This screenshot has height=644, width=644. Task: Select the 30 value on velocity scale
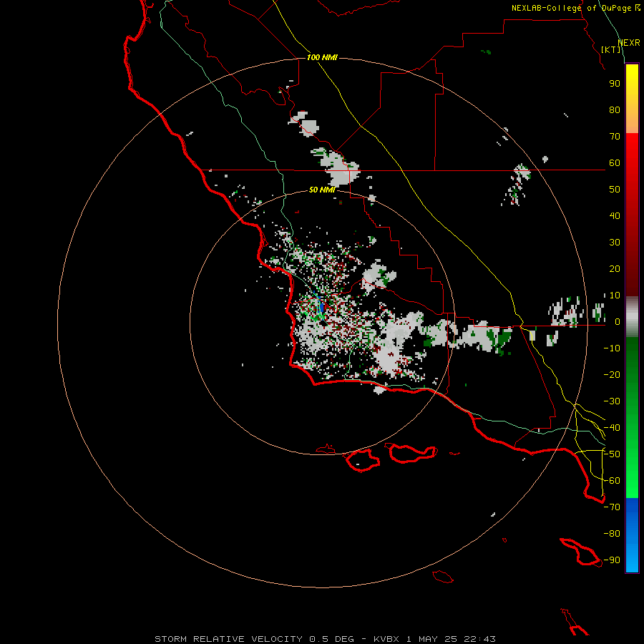615,243
